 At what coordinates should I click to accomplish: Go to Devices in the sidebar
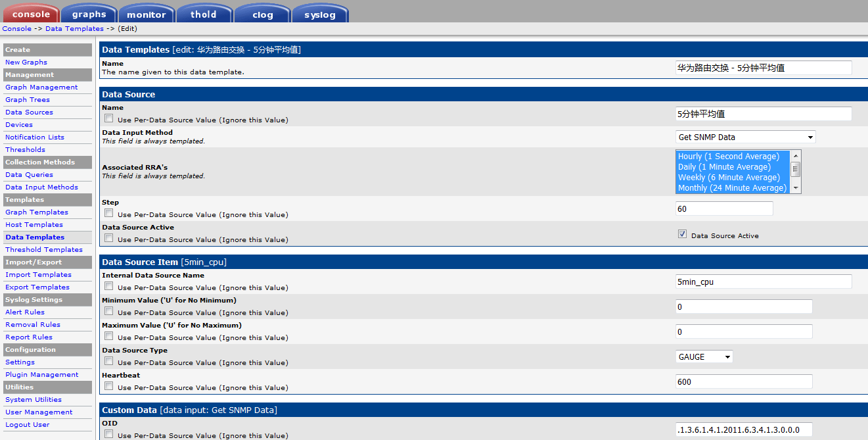[x=19, y=125]
